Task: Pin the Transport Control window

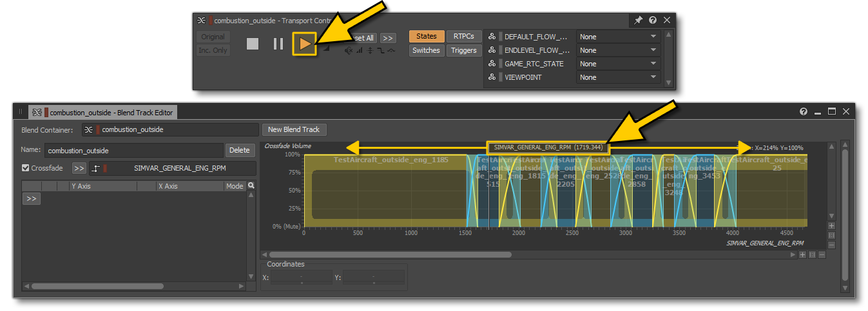Action: pyautogui.click(x=638, y=21)
